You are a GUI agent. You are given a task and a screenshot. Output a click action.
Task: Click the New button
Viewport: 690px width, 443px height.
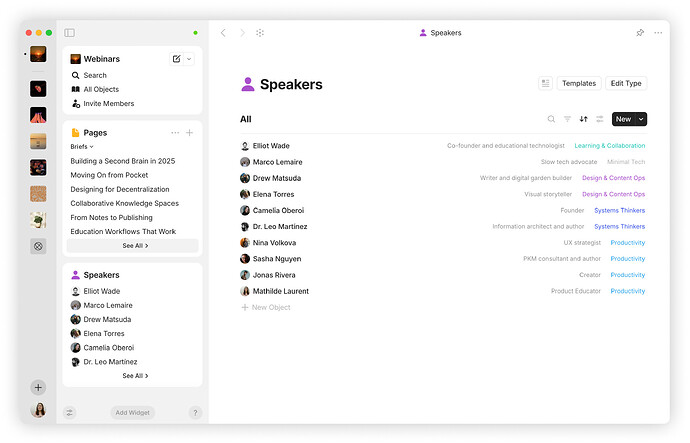pyautogui.click(x=623, y=119)
